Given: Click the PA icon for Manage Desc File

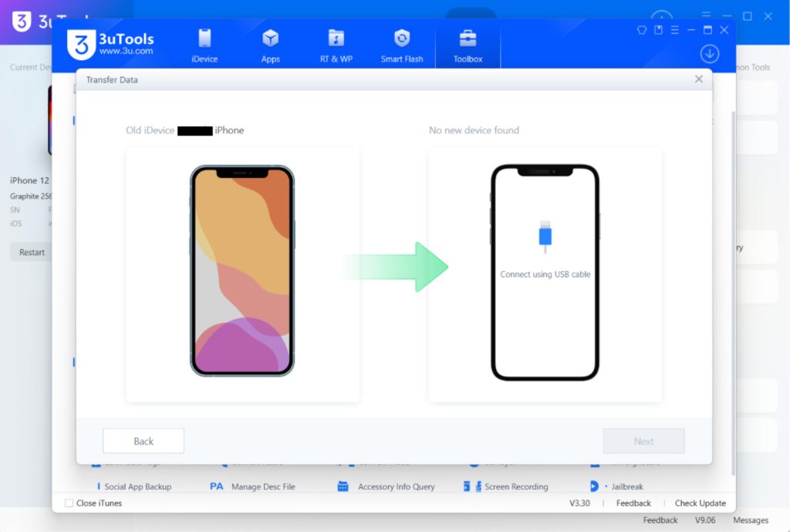Looking at the screenshot, I should coord(217,487).
